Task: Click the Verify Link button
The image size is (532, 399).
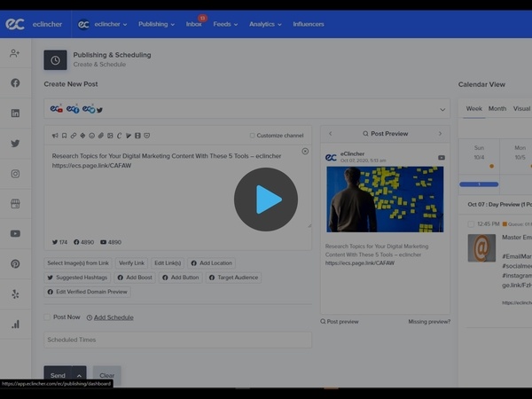Action: (x=131, y=263)
